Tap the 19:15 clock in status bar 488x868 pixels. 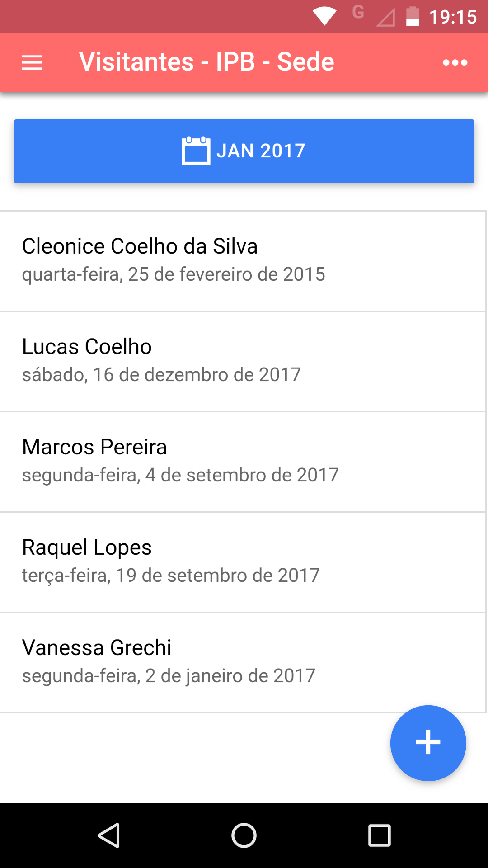453,17
